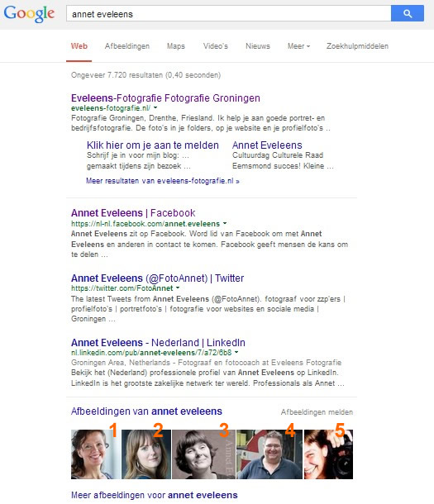Open dropdown arrow after the LinkedIn URL
434x504 pixels.
pyautogui.click(x=236, y=352)
